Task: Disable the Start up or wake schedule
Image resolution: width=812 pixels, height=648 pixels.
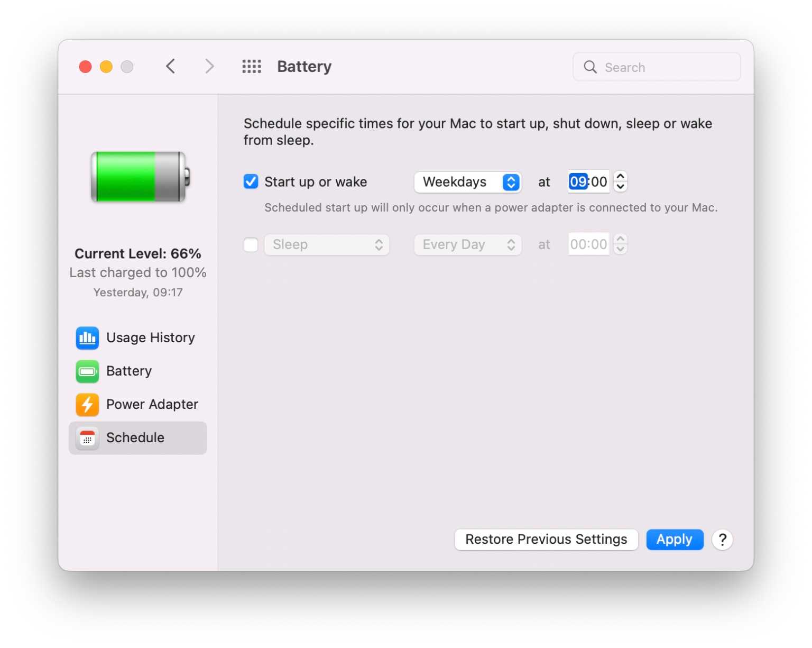Action: 251,181
